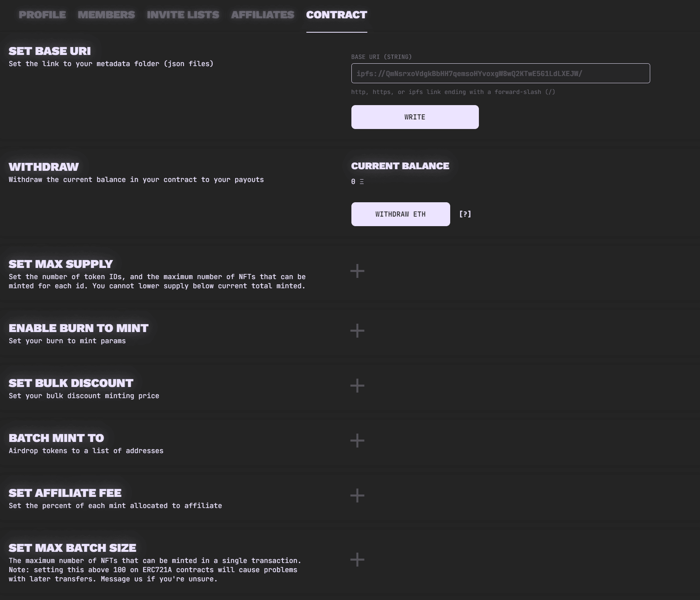Image resolution: width=700 pixels, height=600 pixels.
Task: Switch to the Profile tab
Action: coord(42,15)
